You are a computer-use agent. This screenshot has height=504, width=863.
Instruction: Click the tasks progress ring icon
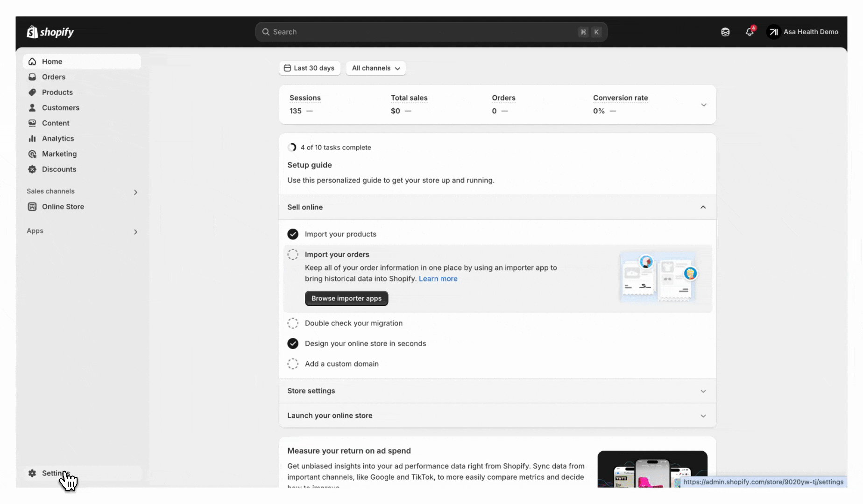(292, 147)
